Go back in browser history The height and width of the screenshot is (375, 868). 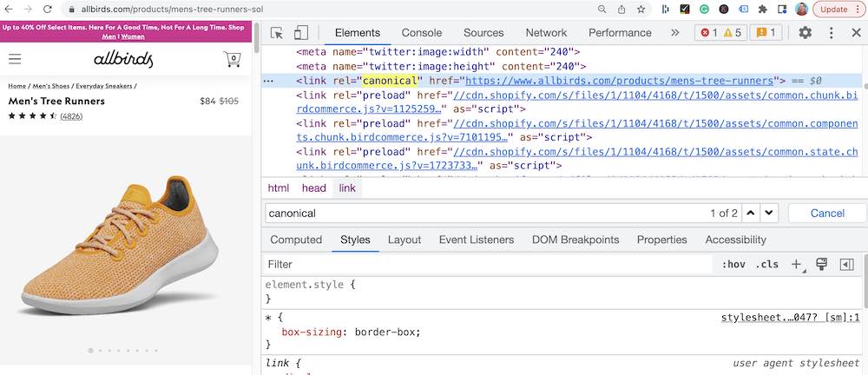tap(9, 10)
